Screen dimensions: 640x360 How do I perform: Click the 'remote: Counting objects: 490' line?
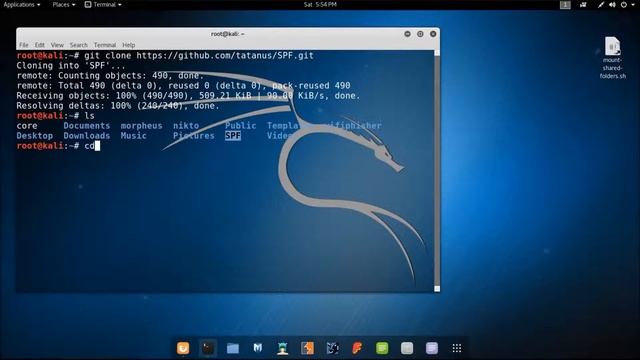click(110, 76)
